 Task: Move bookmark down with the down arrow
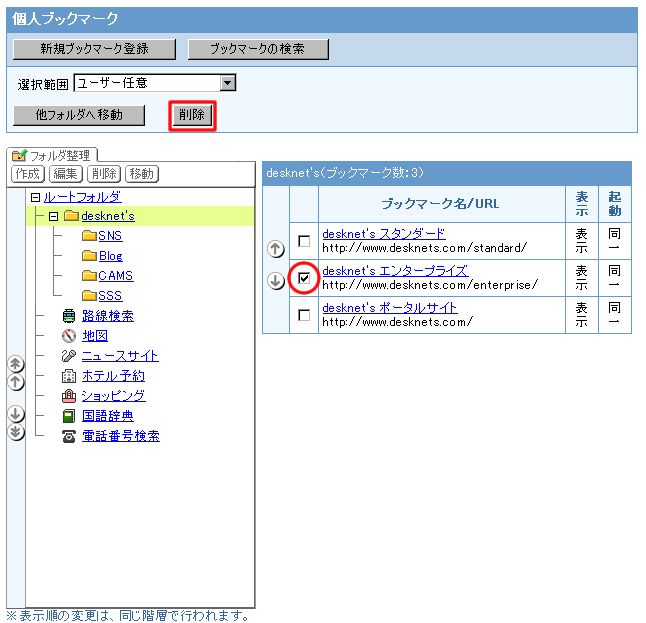276,281
